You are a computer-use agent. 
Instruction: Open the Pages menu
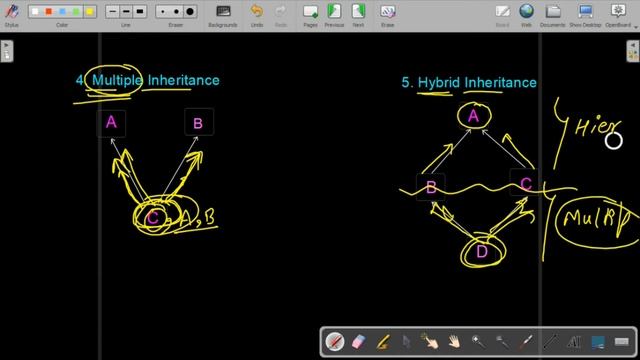[x=310, y=15]
